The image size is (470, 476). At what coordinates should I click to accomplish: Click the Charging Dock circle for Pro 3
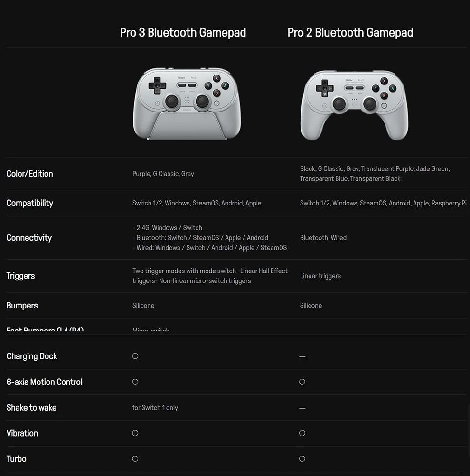click(135, 356)
